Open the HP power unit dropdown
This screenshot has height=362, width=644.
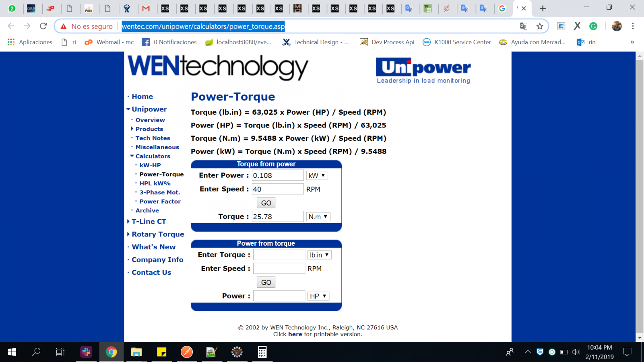pos(318,296)
